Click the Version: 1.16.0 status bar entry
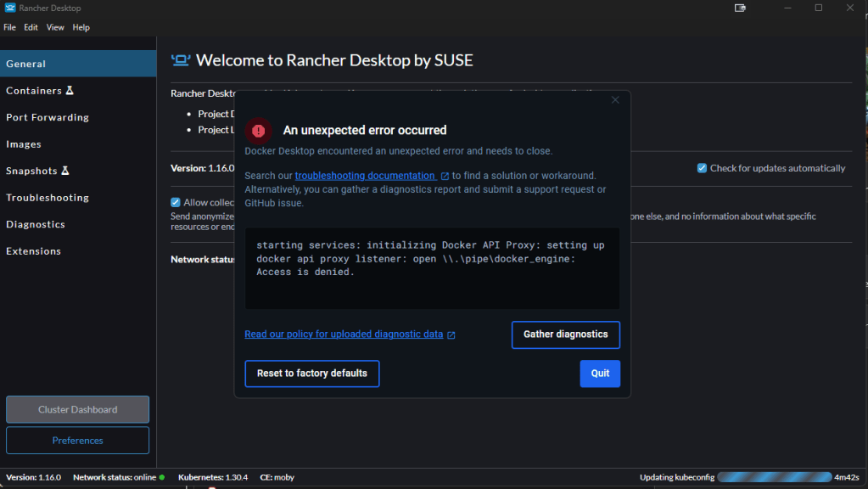This screenshot has height=489, width=868. click(33, 477)
